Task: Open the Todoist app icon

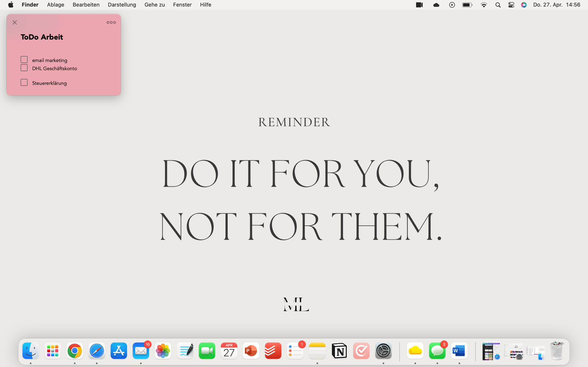Action: [273, 351]
